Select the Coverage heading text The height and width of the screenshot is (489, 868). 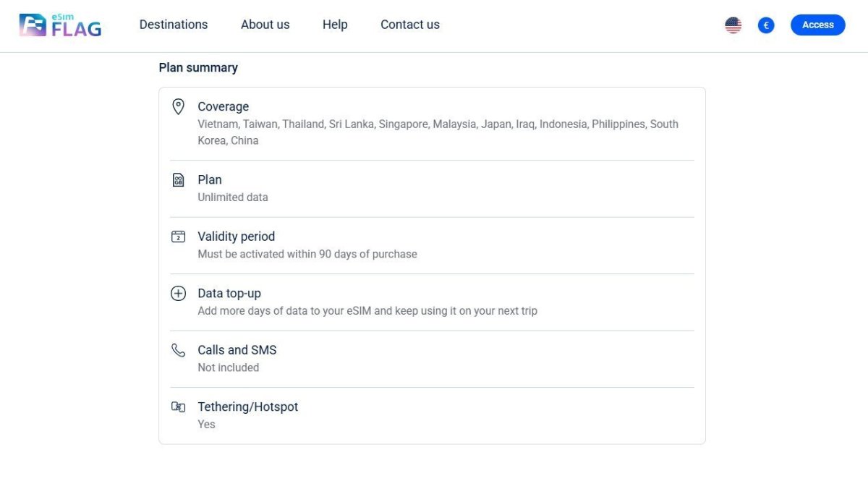pyautogui.click(x=223, y=106)
